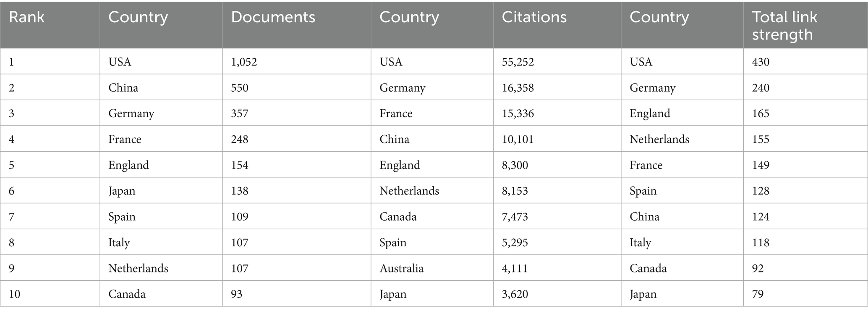Viewport: 868px width, 314px height.
Task: Click the 8,153 citations cell
Action: (515, 191)
